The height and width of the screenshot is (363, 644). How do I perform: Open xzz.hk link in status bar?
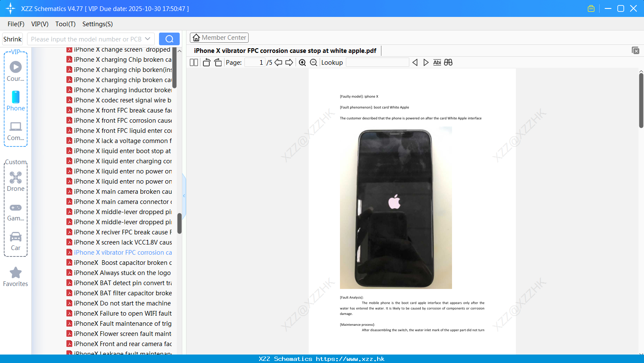coord(350,359)
